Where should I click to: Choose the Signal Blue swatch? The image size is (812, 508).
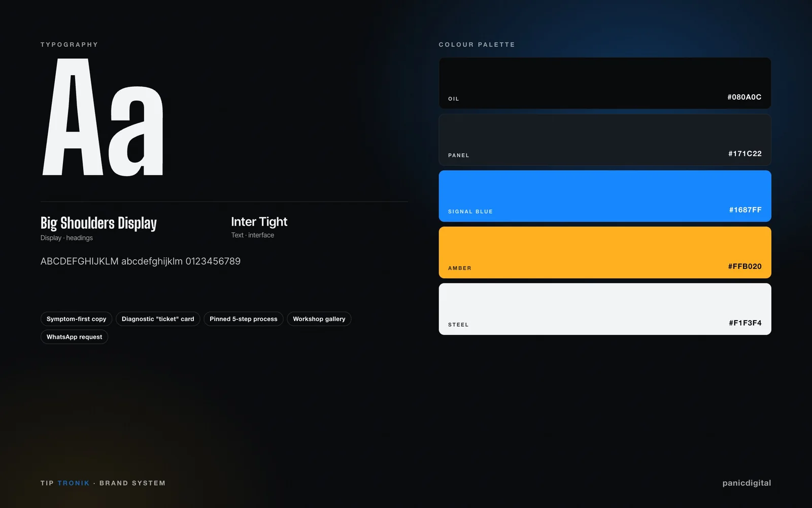click(605, 196)
